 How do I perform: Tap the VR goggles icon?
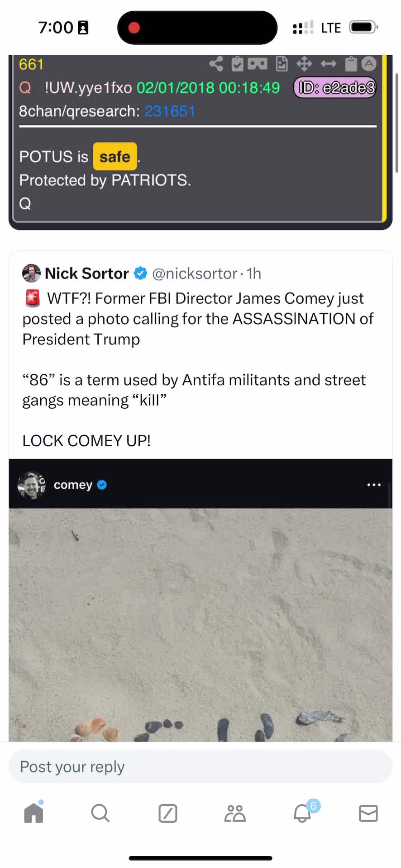[x=258, y=64]
